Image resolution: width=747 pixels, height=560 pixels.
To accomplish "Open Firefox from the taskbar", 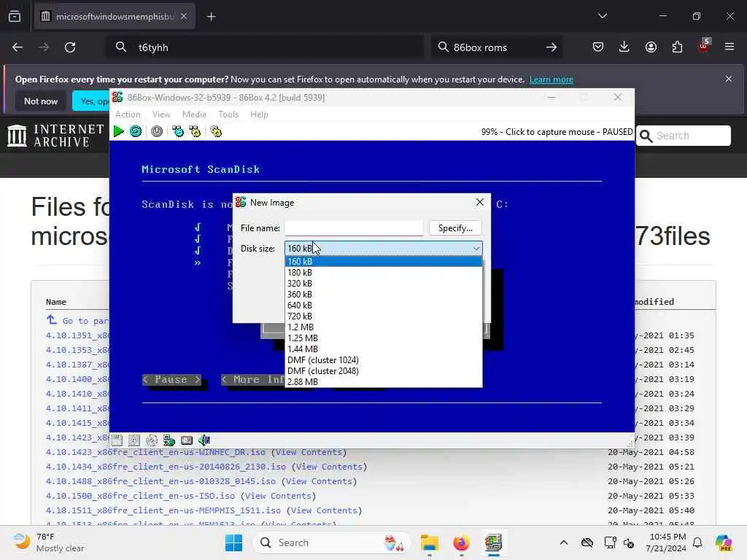I will 461,542.
